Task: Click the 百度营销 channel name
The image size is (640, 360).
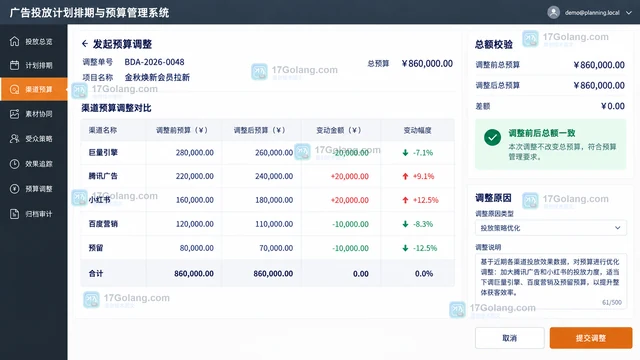Action: 103,224
